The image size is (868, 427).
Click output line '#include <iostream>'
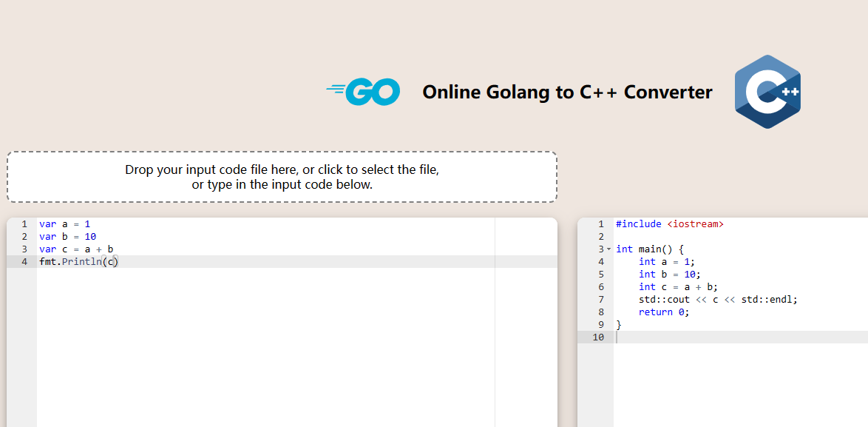tap(670, 223)
